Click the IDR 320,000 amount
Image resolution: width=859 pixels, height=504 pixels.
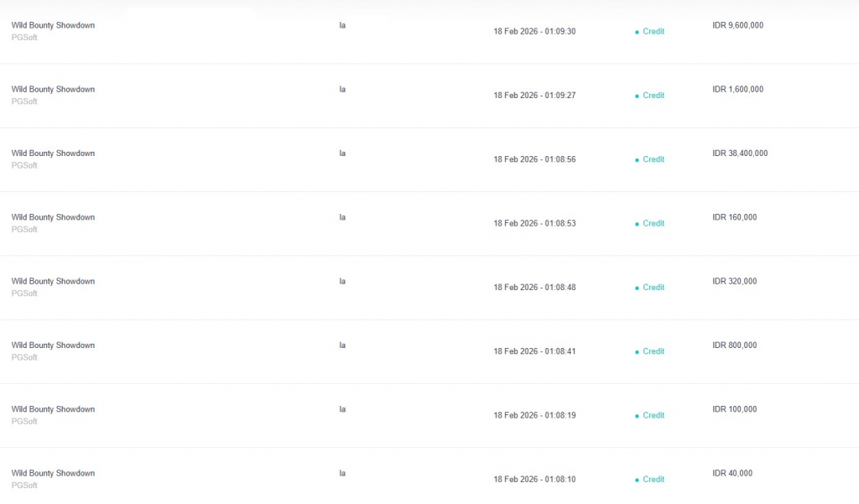(x=734, y=281)
